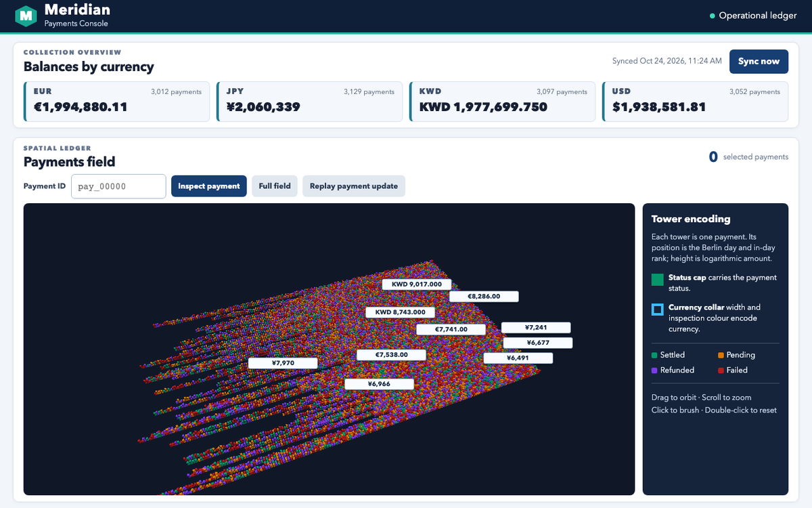Open the EUR balance card

(x=116, y=102)
